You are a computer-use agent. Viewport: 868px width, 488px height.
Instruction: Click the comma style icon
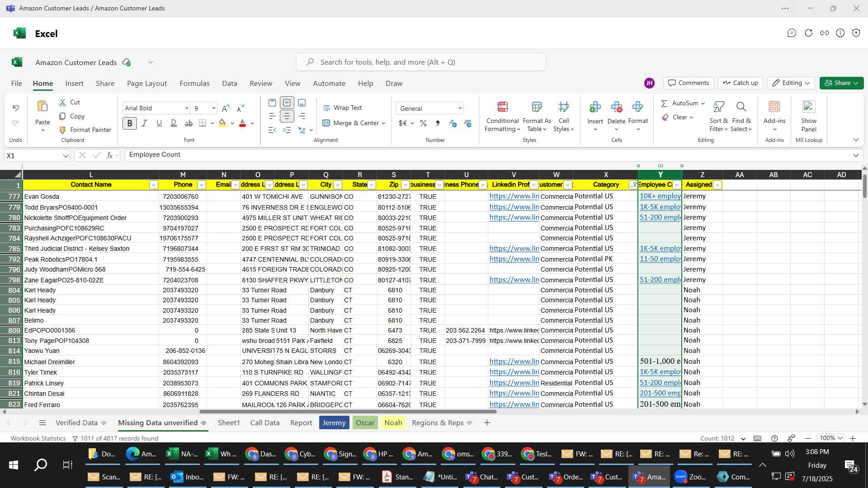coord(437,123)
